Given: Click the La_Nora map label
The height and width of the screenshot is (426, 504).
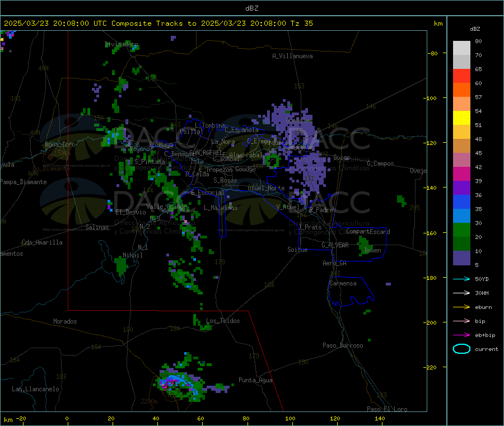Looking at the screenshot, I should coord(223,142).
